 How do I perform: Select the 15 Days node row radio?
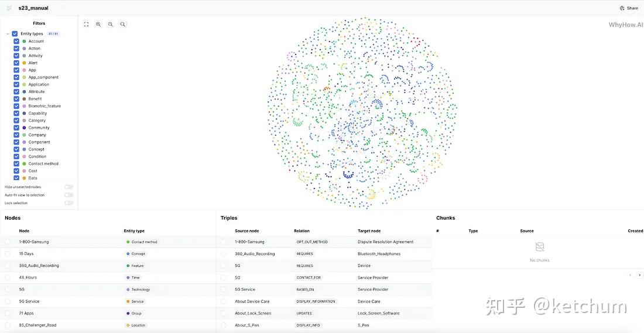point(8,254)
